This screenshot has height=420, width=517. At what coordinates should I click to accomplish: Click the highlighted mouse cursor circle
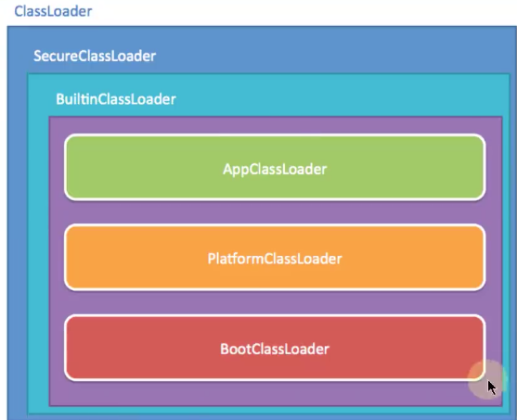pos(487,379)
